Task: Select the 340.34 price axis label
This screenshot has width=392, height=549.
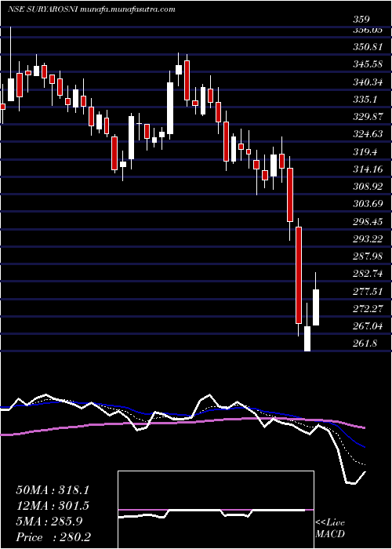Action: pyautogui.click(x=367, y=82)
